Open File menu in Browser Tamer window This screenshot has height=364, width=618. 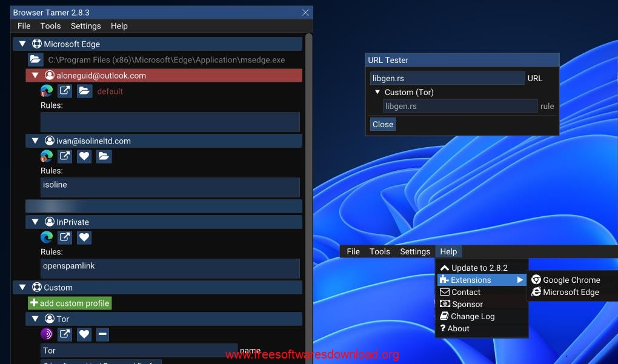pyautogui.click(x=24, y=26)
